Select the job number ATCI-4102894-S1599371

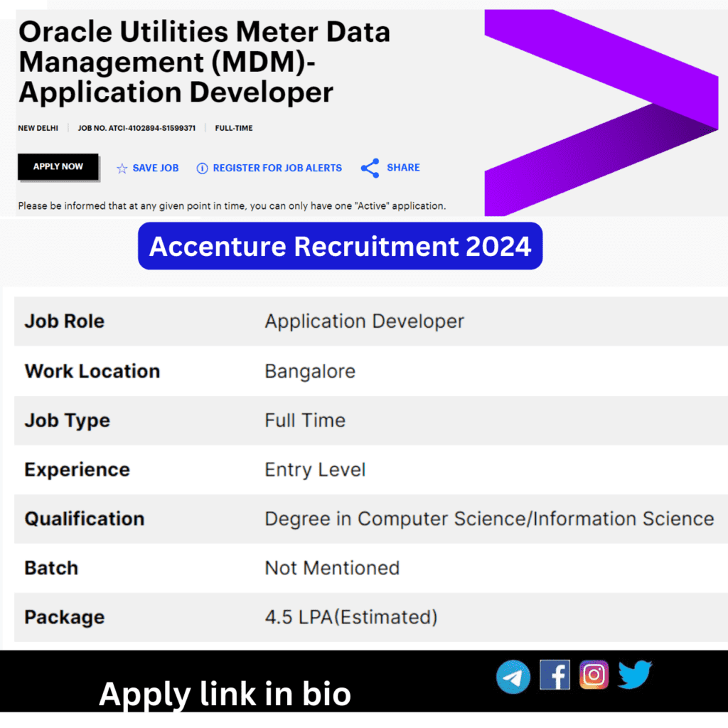point(137,128)
